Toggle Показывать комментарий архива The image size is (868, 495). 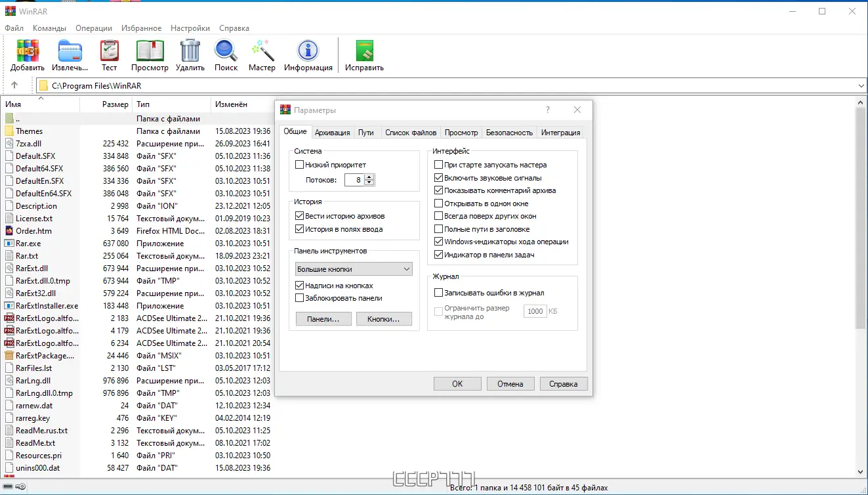(439, 190)
